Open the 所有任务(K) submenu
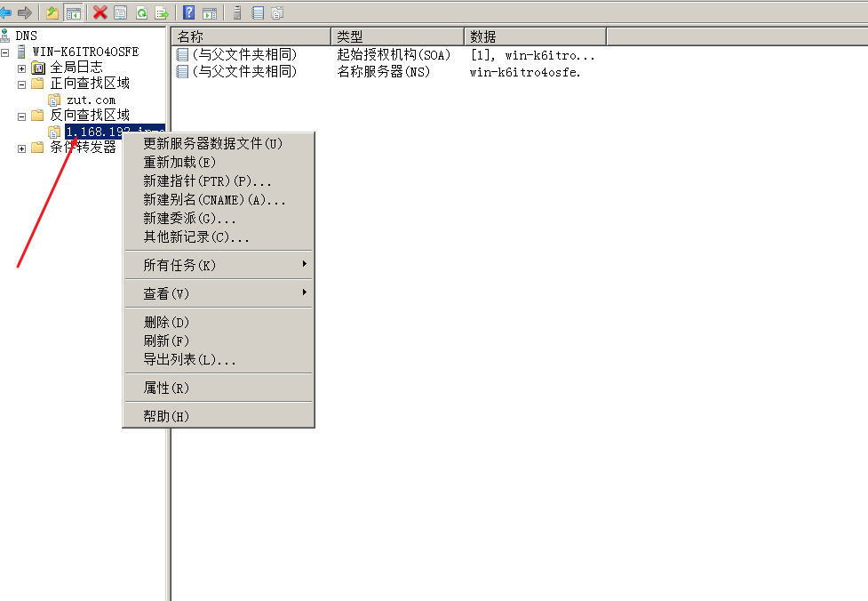Viewport: 868px width, 601px height. click(219, 265)
